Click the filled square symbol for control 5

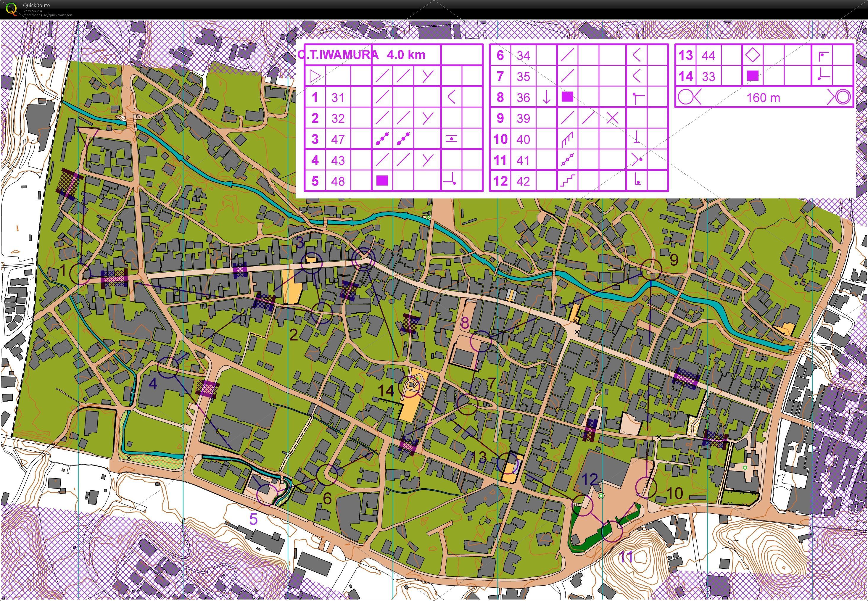pyautogui.click(x=382, y=181)
